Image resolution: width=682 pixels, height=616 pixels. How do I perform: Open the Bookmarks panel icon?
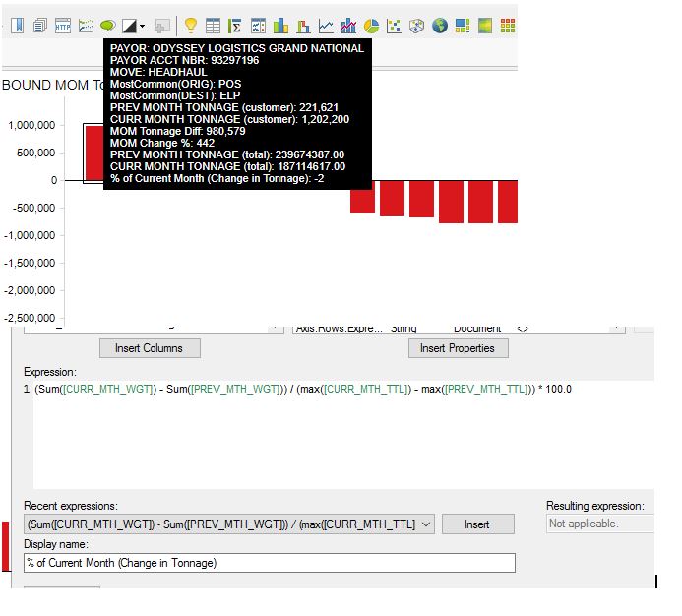(18, 26)
